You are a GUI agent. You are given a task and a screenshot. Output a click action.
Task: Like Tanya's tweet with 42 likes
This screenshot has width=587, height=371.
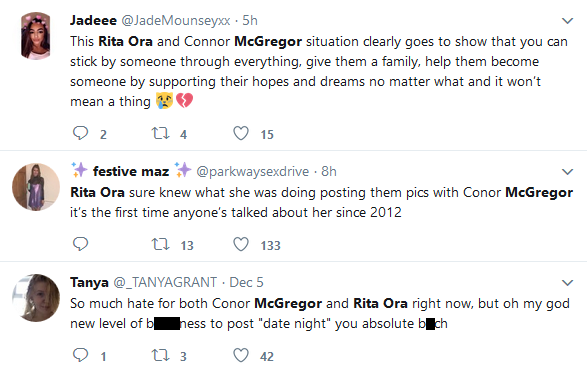pos(241,355)
